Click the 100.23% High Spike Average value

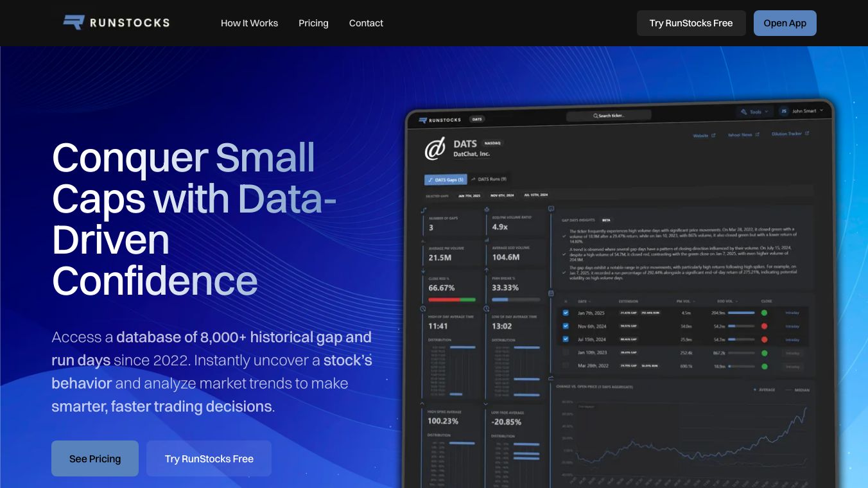tap(443, 421)
